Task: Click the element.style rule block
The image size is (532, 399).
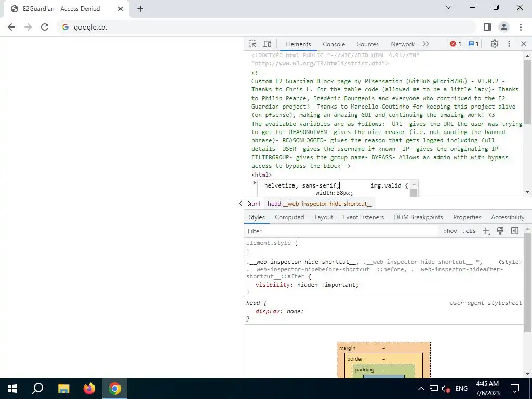Action: (x=384, y=247)
